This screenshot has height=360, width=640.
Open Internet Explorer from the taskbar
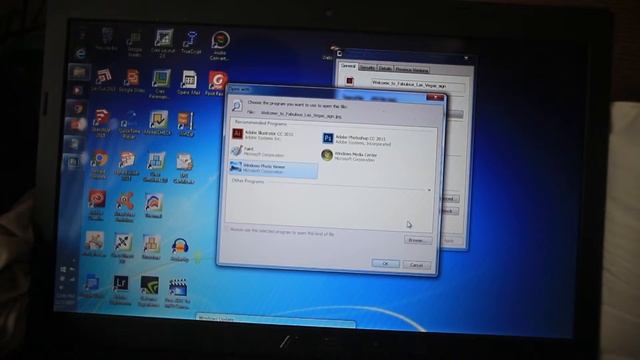80,53
